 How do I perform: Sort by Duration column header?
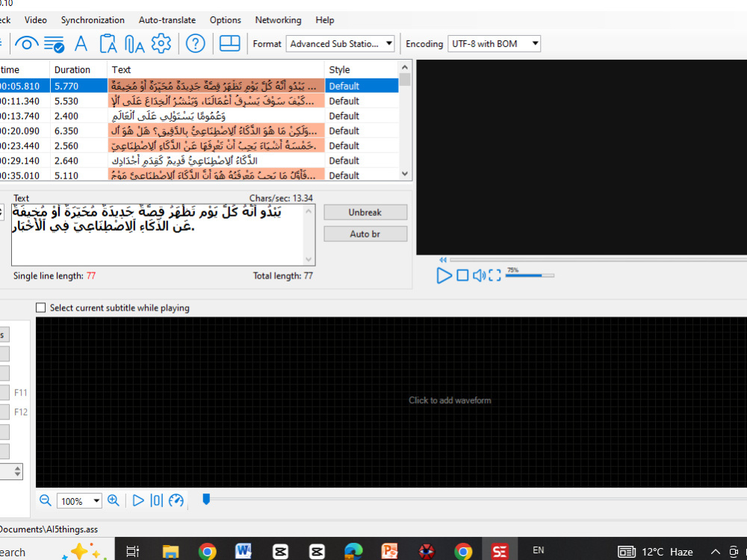click(78, 69)
